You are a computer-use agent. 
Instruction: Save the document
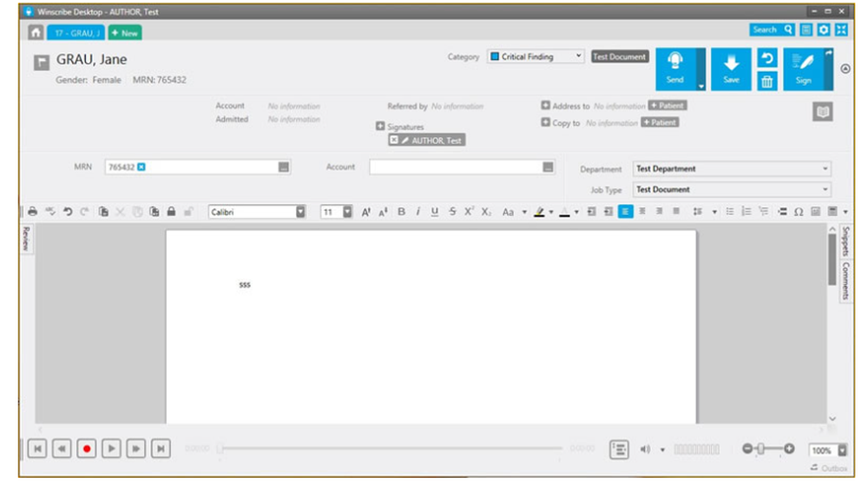tap(731, 69)
